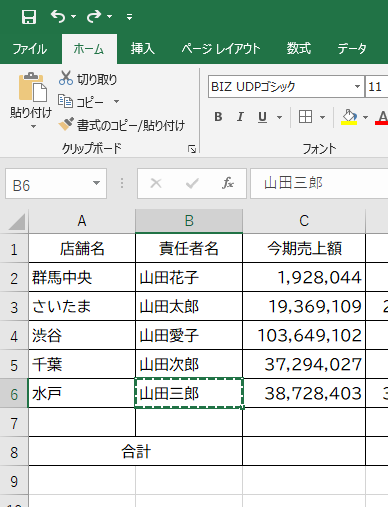This screenshot has height=507, width=388.
Task: Select cell containing 山田次郎
Action: [189, 364]
